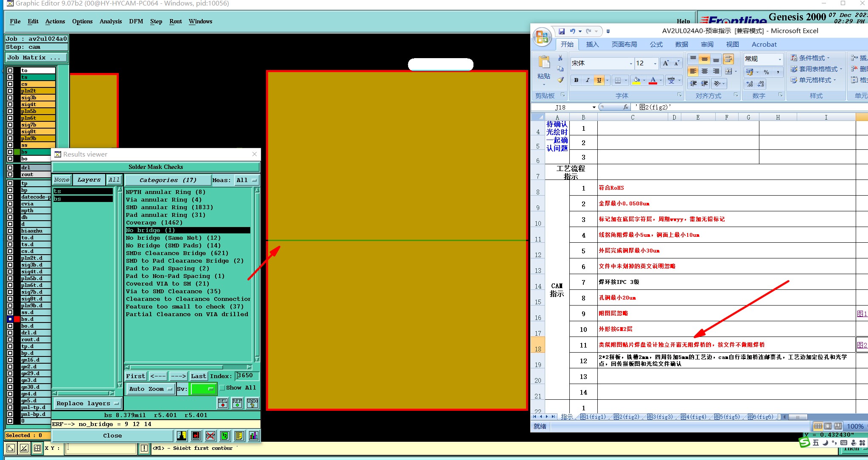Image resolution: width=868 pixels, height=460 pixels.
Task: Save the Excel workbook via floppy icon
Action: coord(562,31)
